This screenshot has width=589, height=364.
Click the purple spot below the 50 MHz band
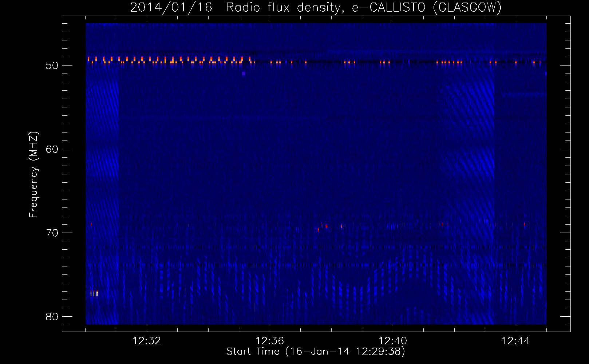244,74
